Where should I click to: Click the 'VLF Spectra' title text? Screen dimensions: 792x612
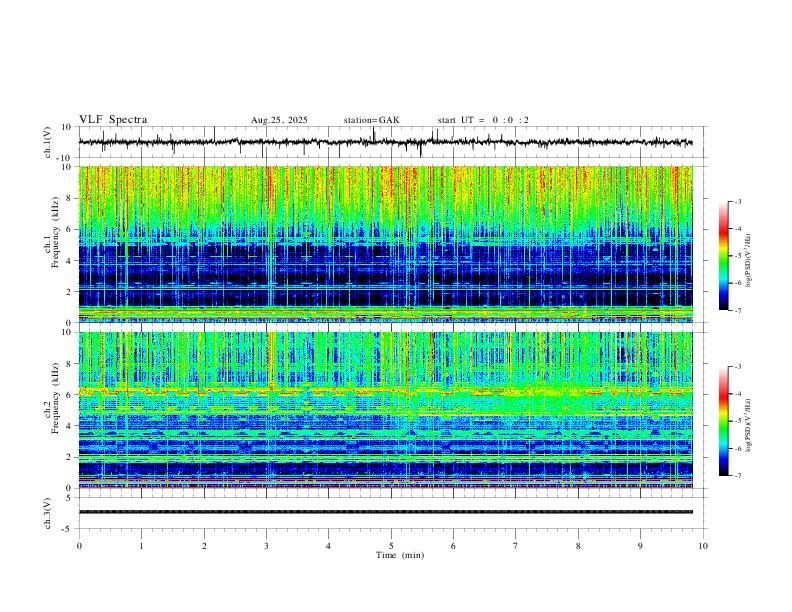(x=113, y=120)
